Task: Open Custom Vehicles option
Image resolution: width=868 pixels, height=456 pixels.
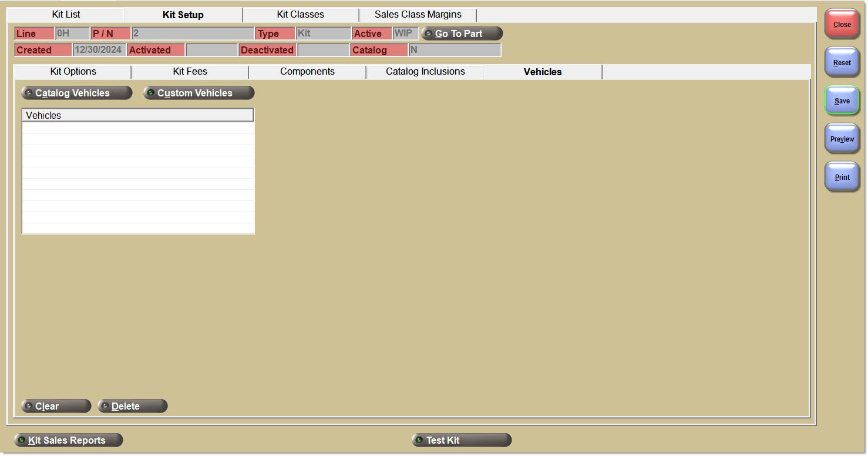Action: tap(199, 93)
